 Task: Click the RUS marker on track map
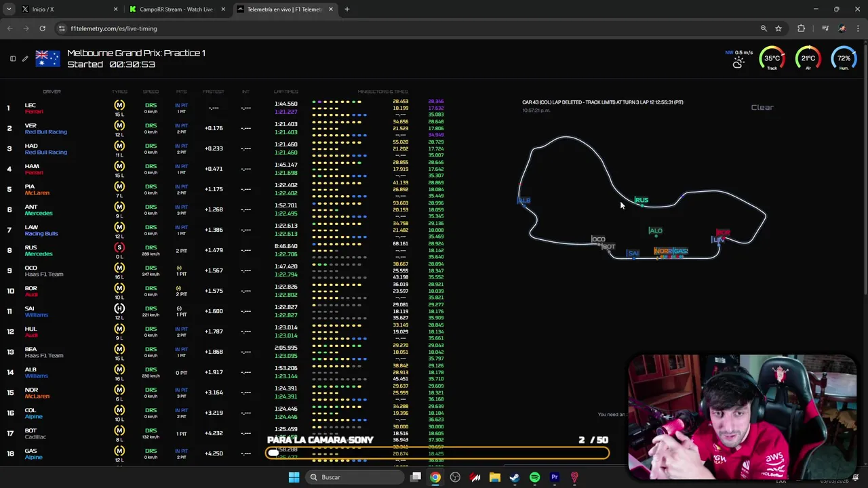coord(642,201)
